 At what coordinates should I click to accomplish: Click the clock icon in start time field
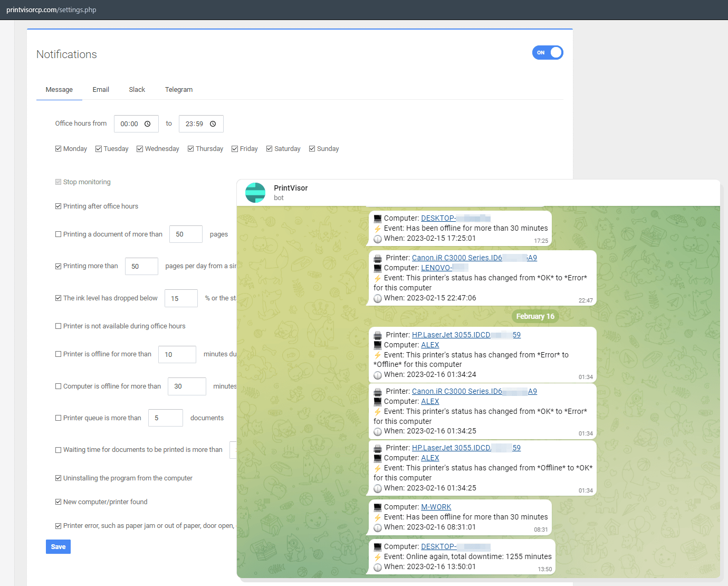click(x=148, y=124)
